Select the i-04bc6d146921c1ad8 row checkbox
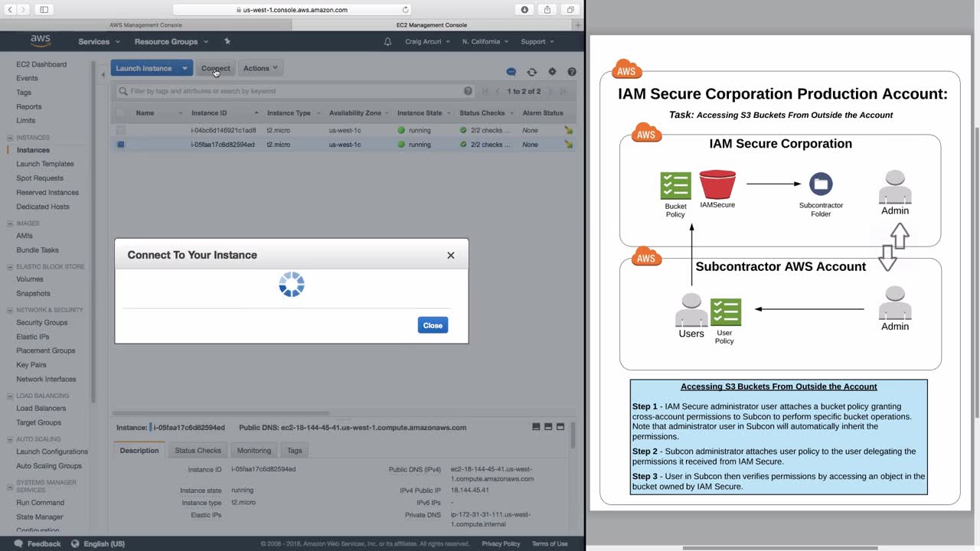The height and width of the screenshot is (551, 980). [x=120, y=131]
